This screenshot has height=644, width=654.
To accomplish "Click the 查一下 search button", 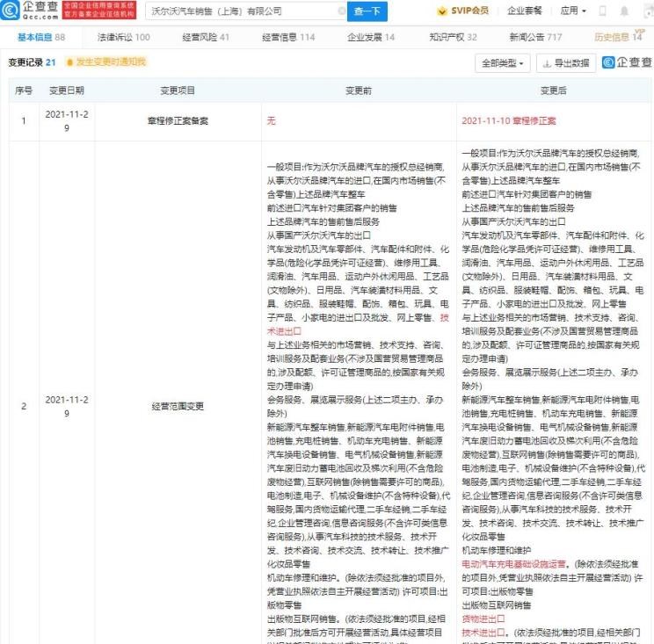I will (x=367, y=11).
